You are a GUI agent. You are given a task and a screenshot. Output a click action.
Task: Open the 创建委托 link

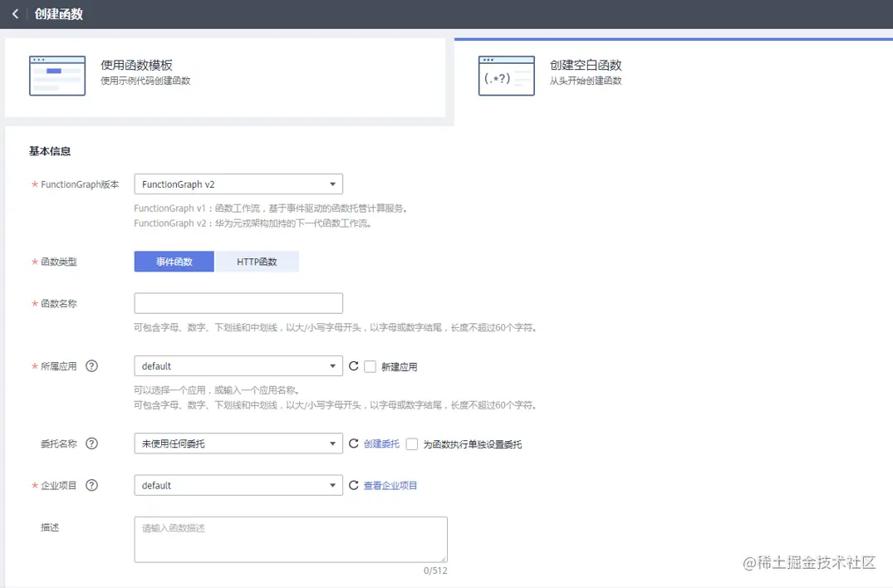click(x=381, y=444)
